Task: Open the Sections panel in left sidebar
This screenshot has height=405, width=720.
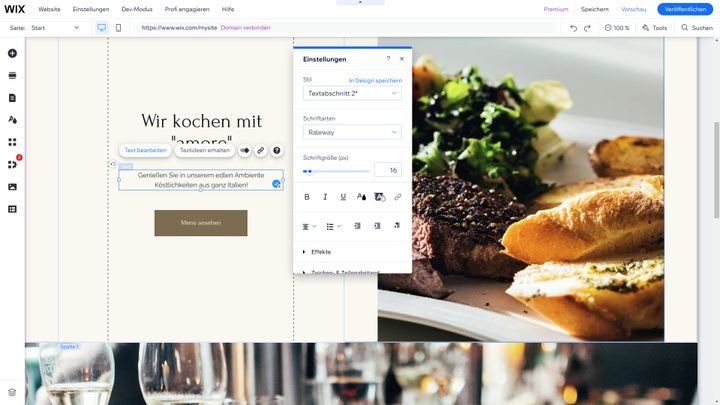Action: coord(12,75)
